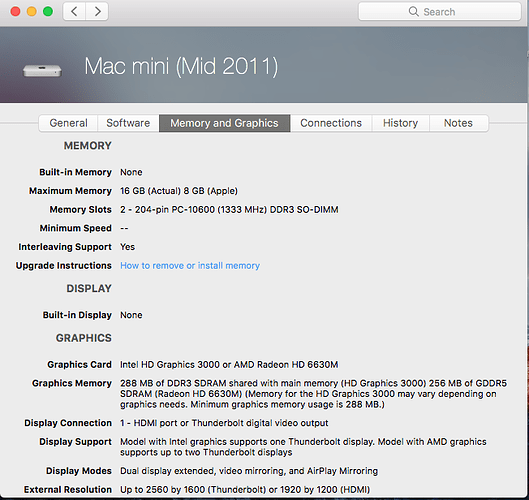Select the Memory and Graphics tab
The width and height of the screenshot is (529, 500).
click(224, 123)
